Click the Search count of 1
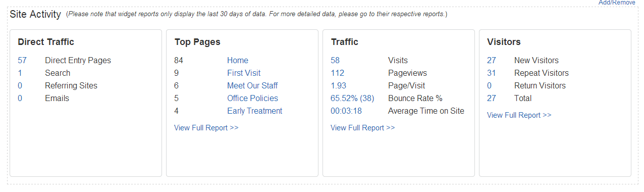 click(20, 73)
